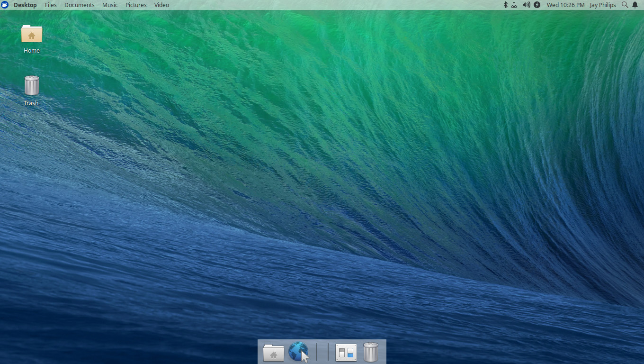
Task: Open the Music shortcut in top panel
Action: pos(110,5)
